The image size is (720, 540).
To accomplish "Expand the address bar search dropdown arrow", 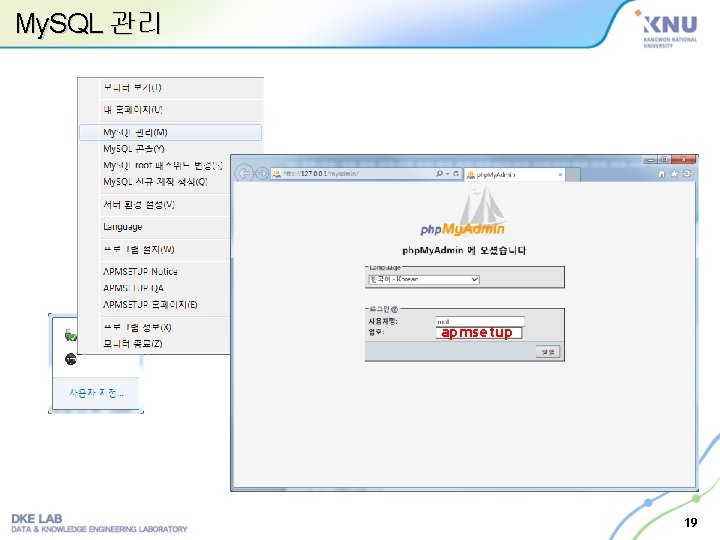I will pos(447,174).
